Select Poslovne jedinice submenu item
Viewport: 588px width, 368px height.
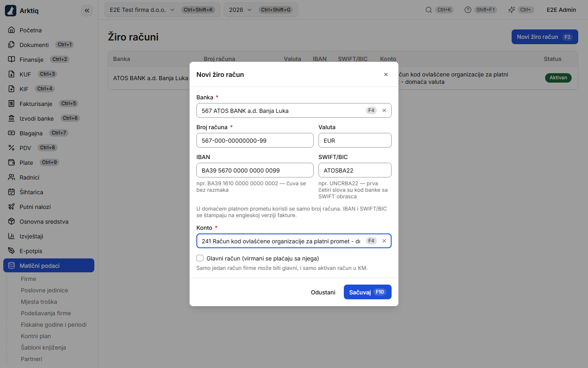pos(45,290)
